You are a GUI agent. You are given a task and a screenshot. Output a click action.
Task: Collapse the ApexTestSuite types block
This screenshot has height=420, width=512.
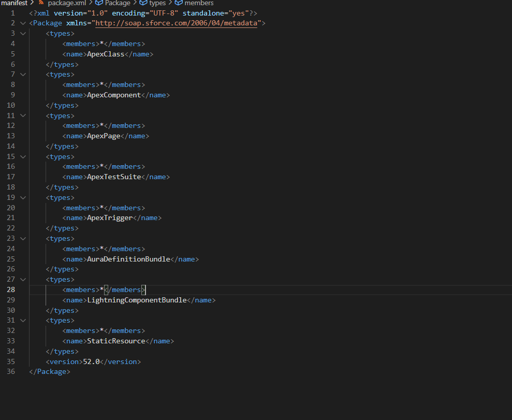pos(23,156)
